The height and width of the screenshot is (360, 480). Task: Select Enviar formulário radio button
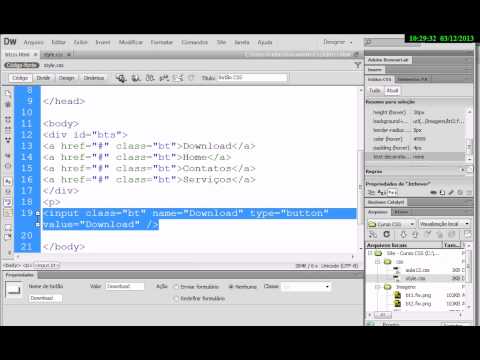click(x=176, y=287)
